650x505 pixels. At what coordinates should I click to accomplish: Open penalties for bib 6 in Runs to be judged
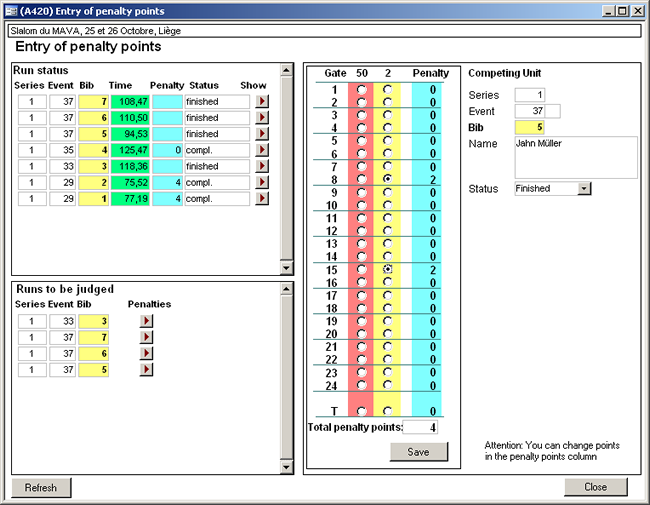coord(146,353)
